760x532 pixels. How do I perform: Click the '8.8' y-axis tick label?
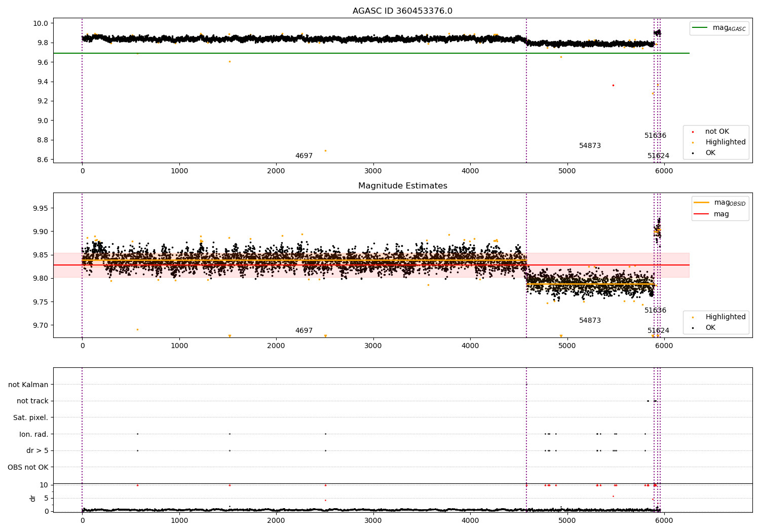pos(43,140)
